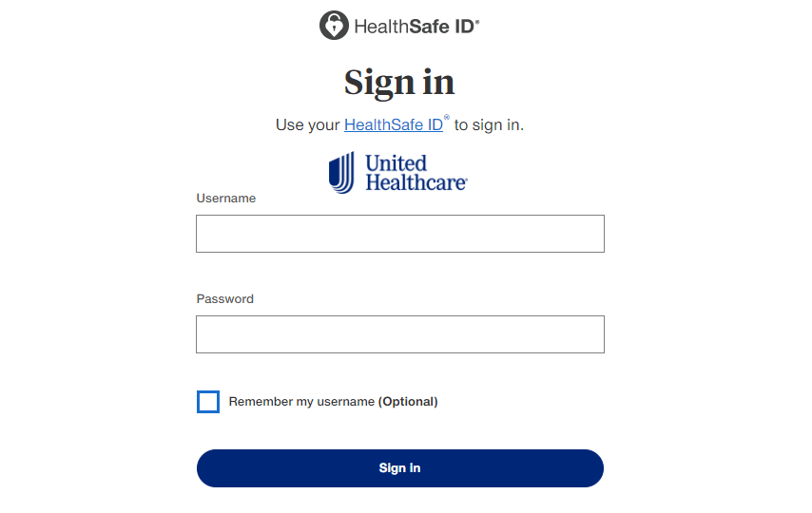Tick the Remember my username checkbox
This screenshot has width=812, height=513.
coord(208,402)
